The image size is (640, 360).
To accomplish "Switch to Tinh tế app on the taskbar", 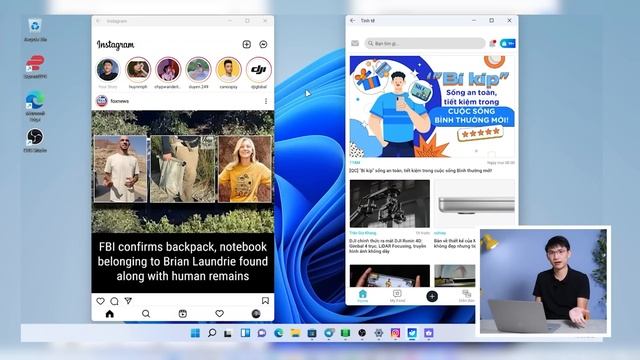I will (x=412, y=333).
